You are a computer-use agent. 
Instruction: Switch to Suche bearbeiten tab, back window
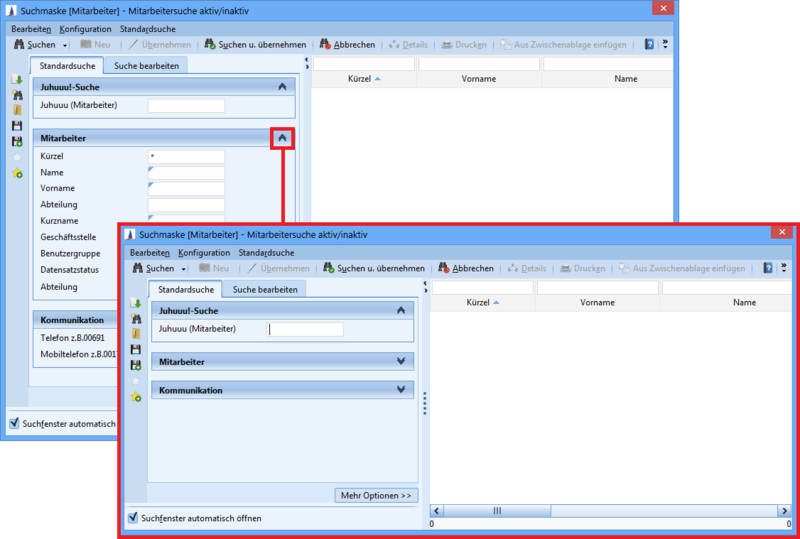coord(146,66)
